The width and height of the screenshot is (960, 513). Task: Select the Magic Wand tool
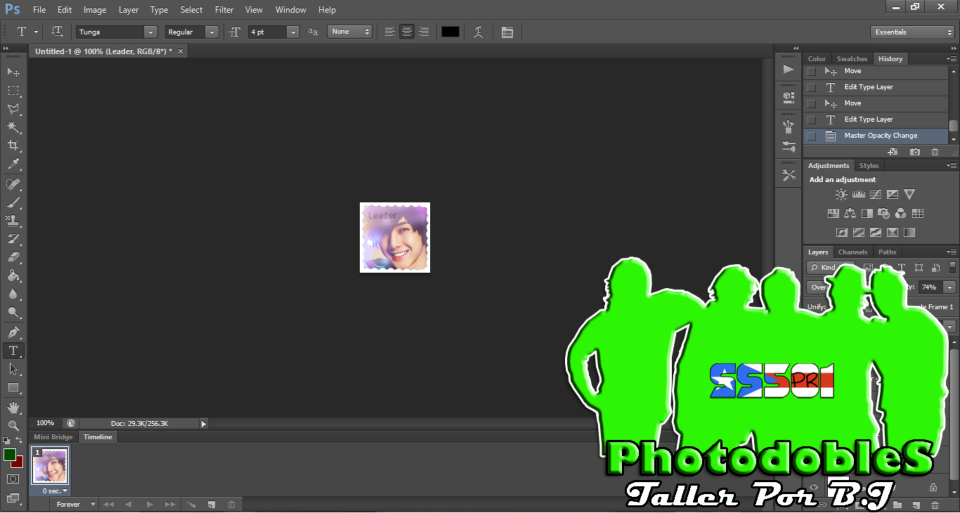point(13,127)
